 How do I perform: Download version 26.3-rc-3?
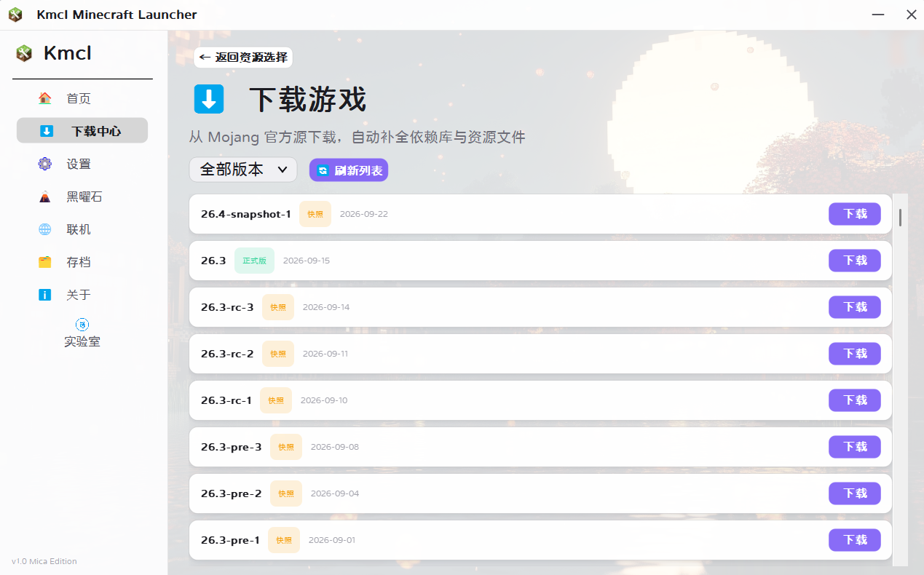855,307
